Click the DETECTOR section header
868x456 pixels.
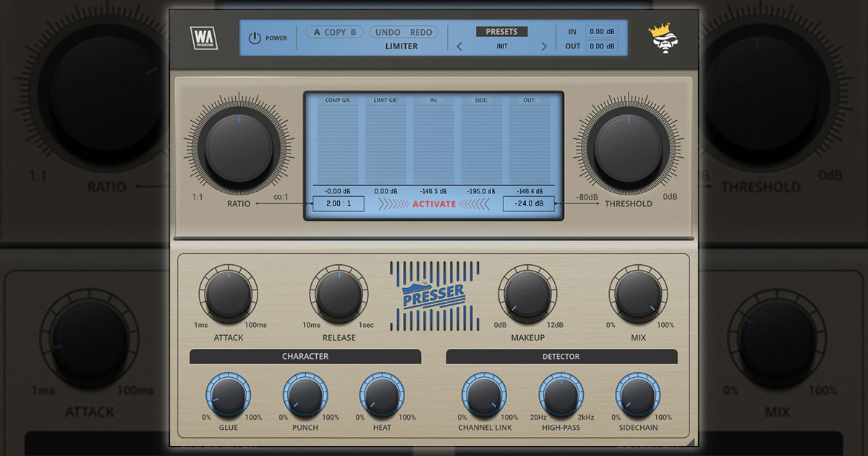pyautogui.click(x=561, y=356)
